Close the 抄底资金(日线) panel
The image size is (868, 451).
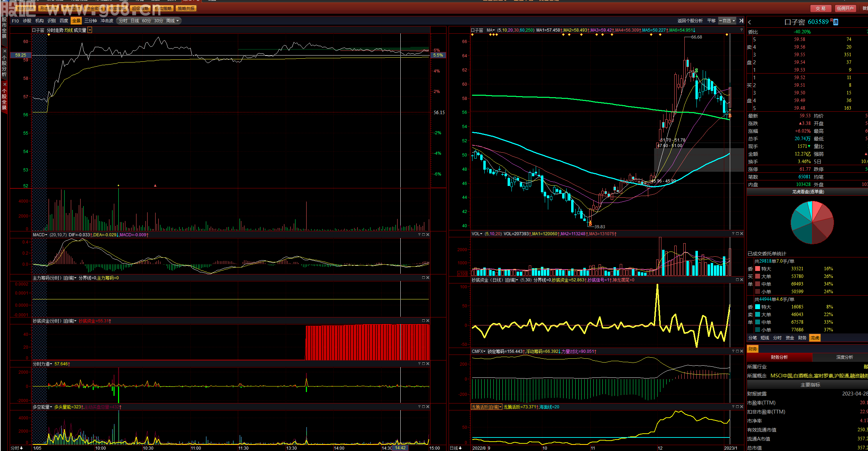tap(742, 280)
